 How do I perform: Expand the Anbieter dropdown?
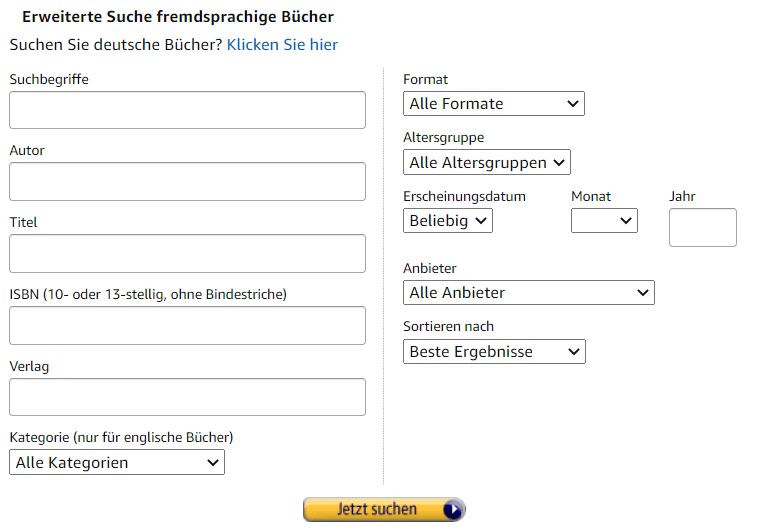click(528, 293)
